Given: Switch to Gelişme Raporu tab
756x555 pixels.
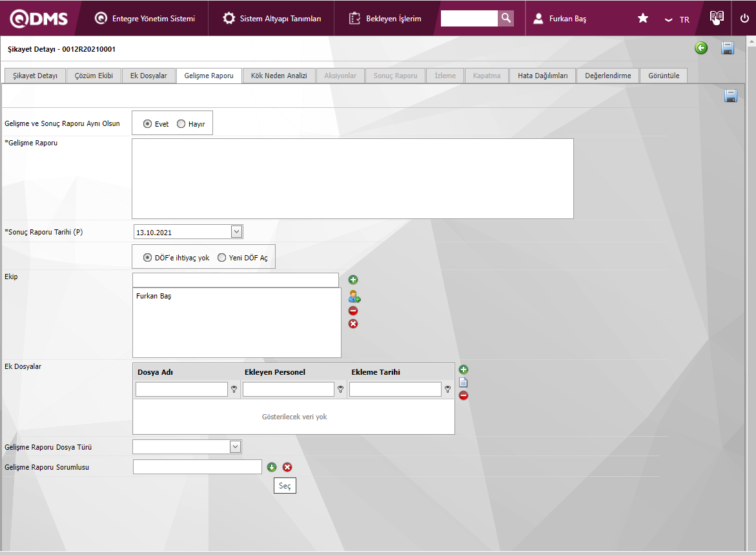Looking at the screenshot, I should tap(209, 76).
